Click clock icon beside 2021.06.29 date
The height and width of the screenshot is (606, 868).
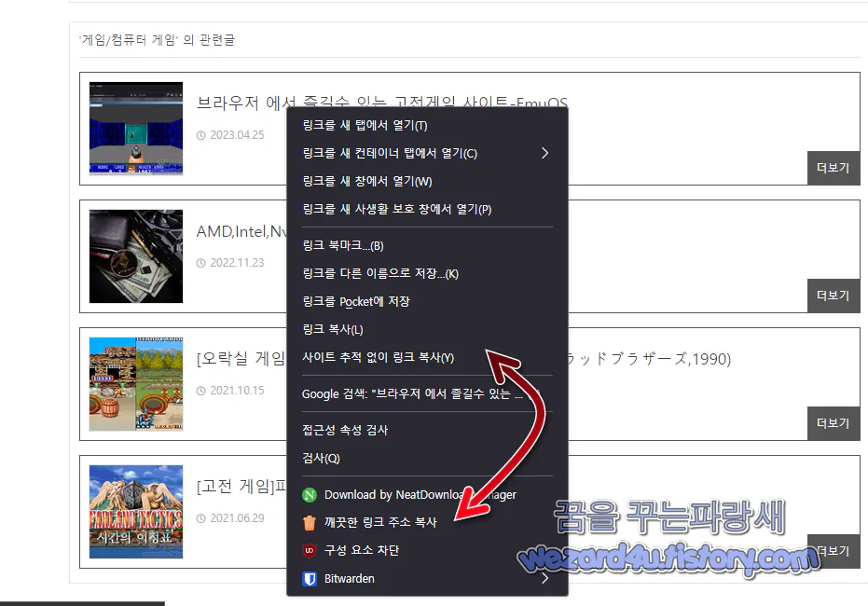[201, 518]
